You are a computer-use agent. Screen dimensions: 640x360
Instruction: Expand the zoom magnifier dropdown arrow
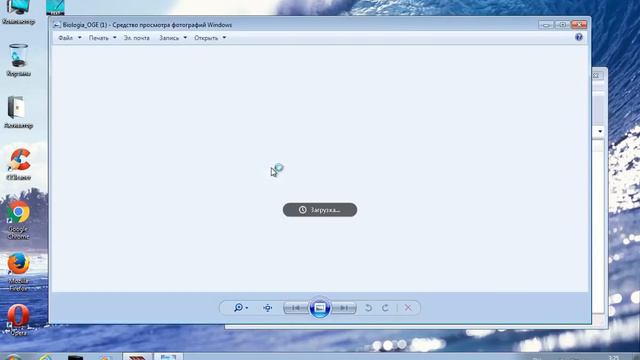[247, 308]
